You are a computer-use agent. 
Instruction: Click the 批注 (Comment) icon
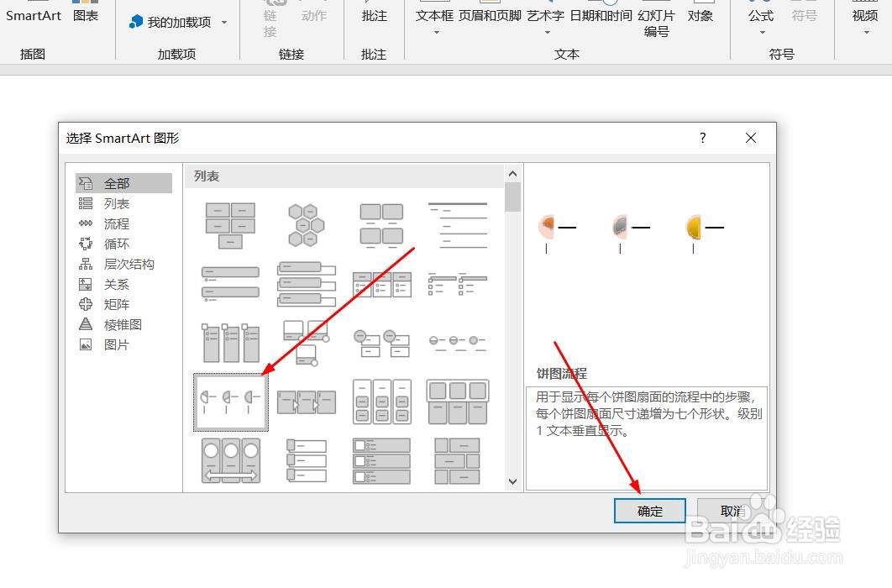coord(373,15)
